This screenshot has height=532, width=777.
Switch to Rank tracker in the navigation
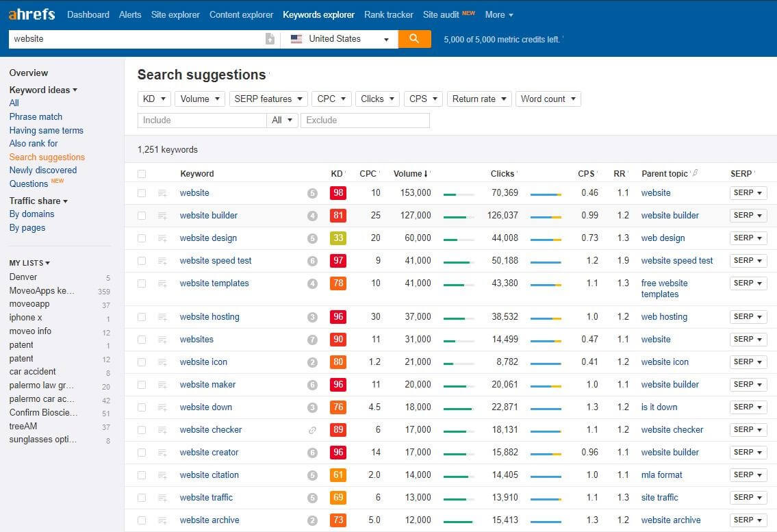click(x=388, y=14)
